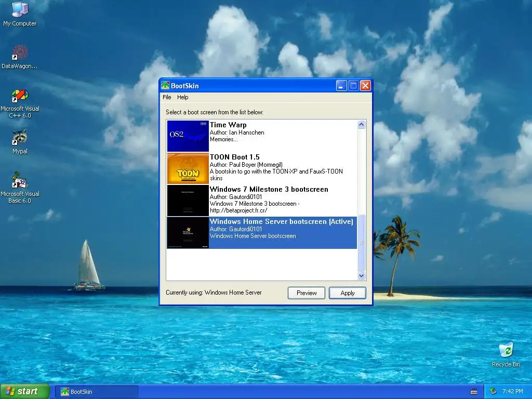Image resolution: width=532 pixels, height=399 pixels.
Task: Click the 'TOON Boot 1.5' title text
Action: click(x=234, y=157)
